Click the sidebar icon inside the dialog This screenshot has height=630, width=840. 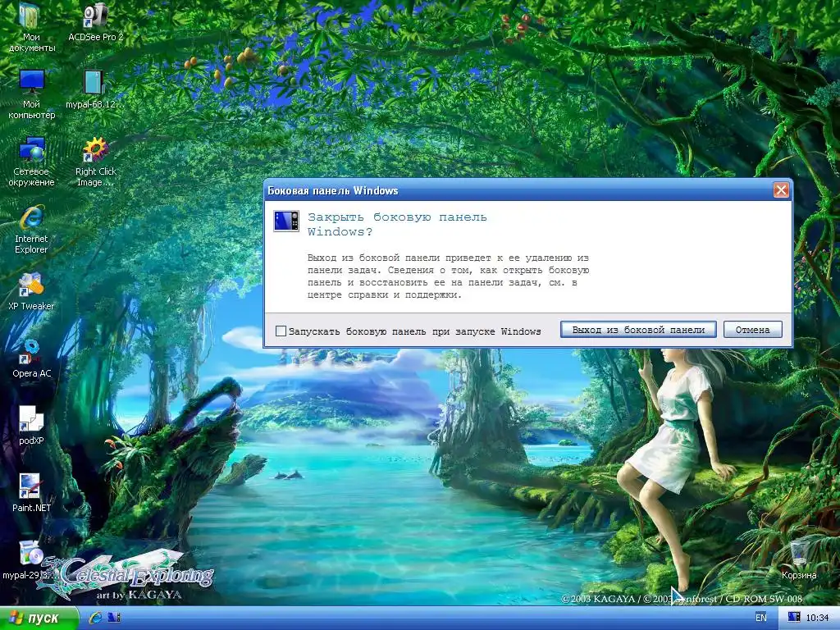[x=286, y=221]
